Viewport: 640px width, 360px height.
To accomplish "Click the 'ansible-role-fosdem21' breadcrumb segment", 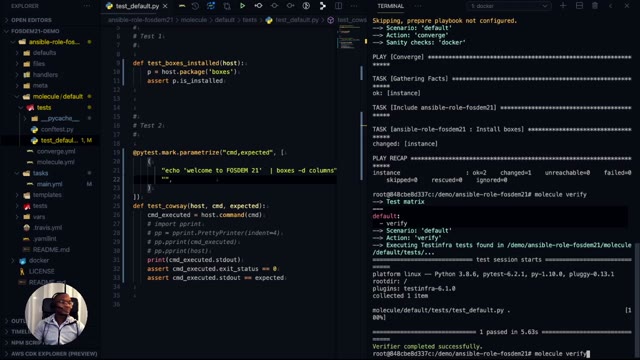I will (x=140, y=20).
